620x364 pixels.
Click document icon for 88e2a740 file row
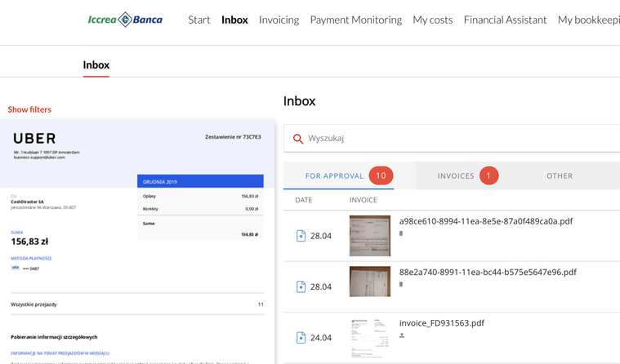[301, 286]
